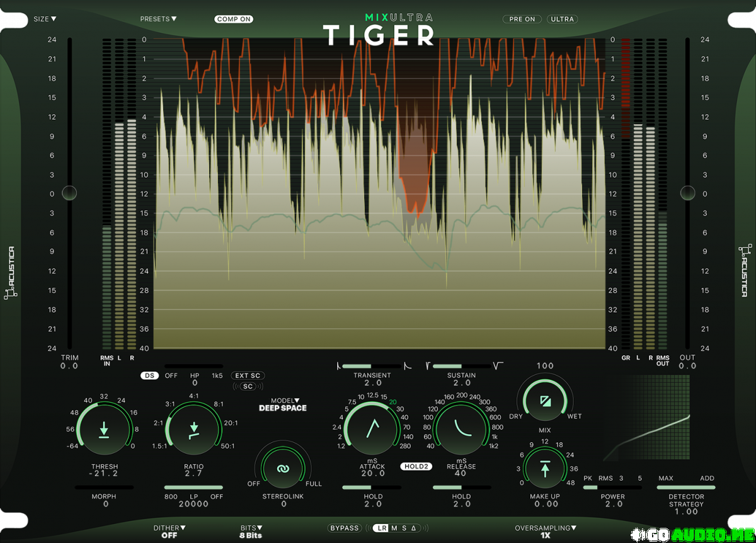This screenshot has width=756, height=543.
Task: Toggle the ULTRA mode button
Action: (562, 20)
